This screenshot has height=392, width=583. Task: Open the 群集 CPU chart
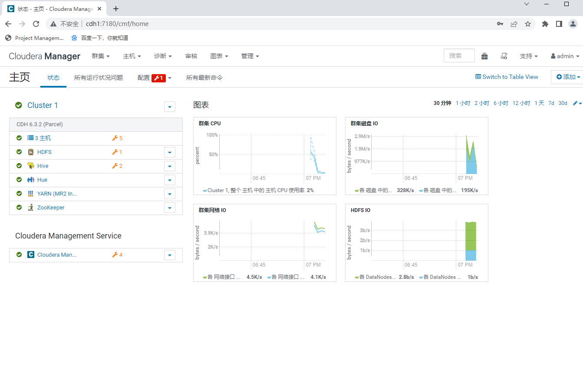point(265,156)
